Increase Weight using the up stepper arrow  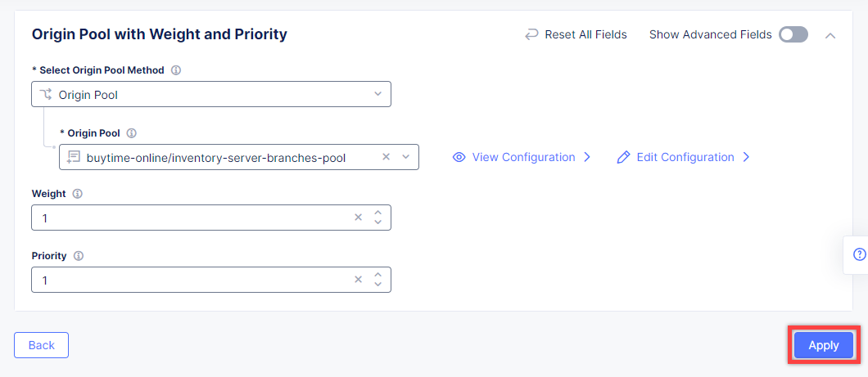click(x=378, y=213)
